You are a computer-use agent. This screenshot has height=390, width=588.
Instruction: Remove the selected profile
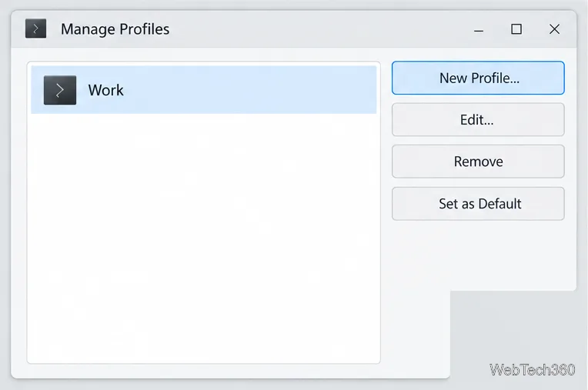(x=478, y=162)
